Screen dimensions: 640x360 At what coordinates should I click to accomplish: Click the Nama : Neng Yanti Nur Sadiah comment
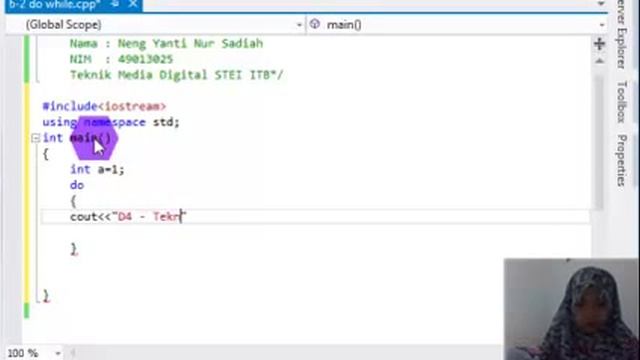pos(166,44)
